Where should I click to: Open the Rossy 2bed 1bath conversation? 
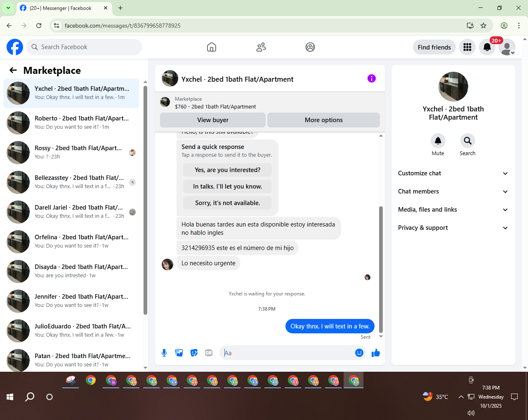pyautogui.click(x=71, y=153)
